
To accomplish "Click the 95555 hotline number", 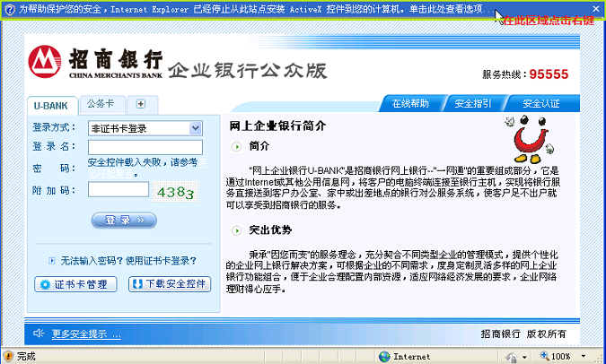I will click(549, 74).
